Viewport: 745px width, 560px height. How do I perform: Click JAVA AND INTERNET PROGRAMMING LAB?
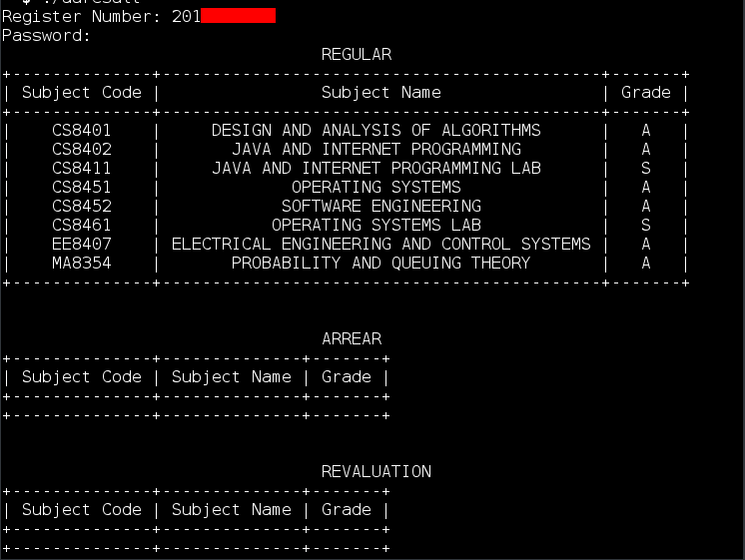(376, 168)
